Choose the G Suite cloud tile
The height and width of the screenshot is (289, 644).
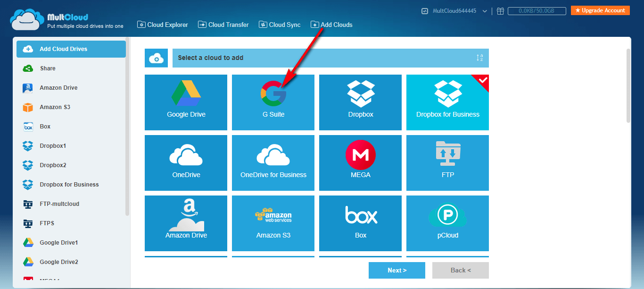pyautogui.click(x=273, y=102)
